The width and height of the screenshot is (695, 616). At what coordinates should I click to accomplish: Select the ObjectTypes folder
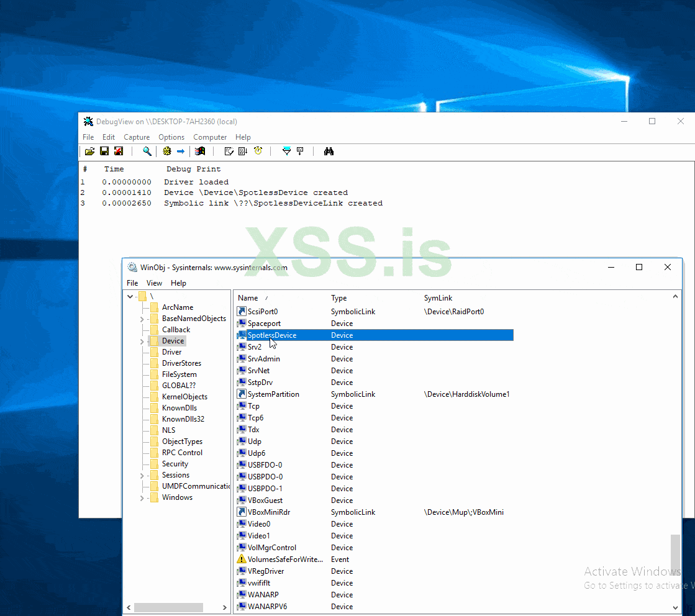point(182,442)
